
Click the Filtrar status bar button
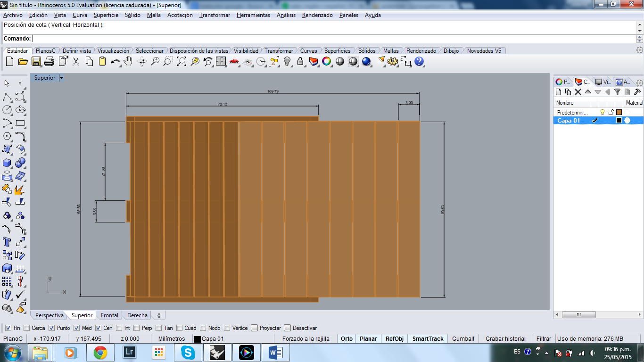[544, 339]
